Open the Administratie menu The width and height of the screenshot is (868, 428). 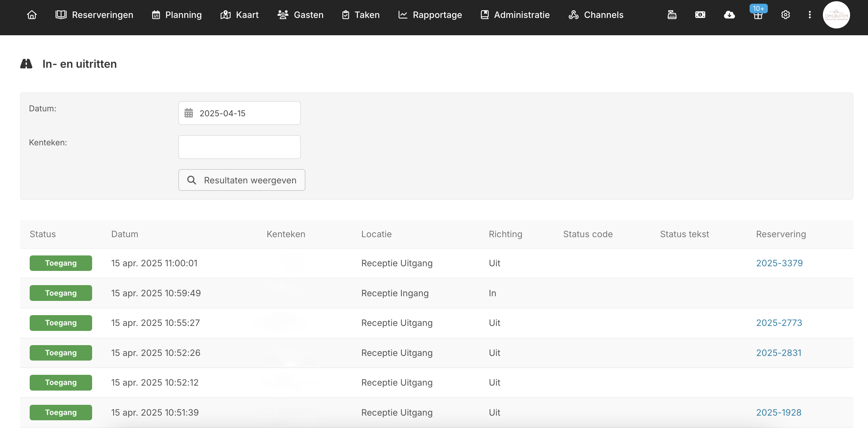(515, 15)
